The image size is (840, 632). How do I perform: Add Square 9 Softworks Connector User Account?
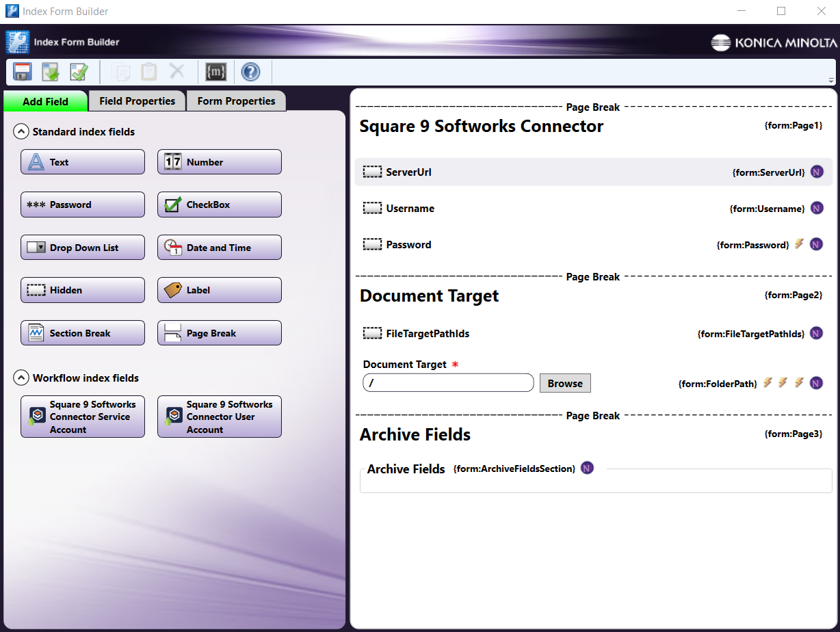coord(220,417)
